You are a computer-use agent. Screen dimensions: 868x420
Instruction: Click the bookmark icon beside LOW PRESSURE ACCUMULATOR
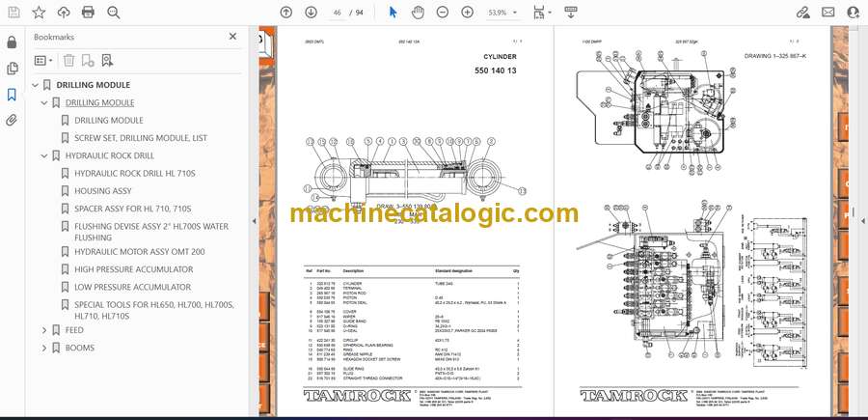coord(65,287)
